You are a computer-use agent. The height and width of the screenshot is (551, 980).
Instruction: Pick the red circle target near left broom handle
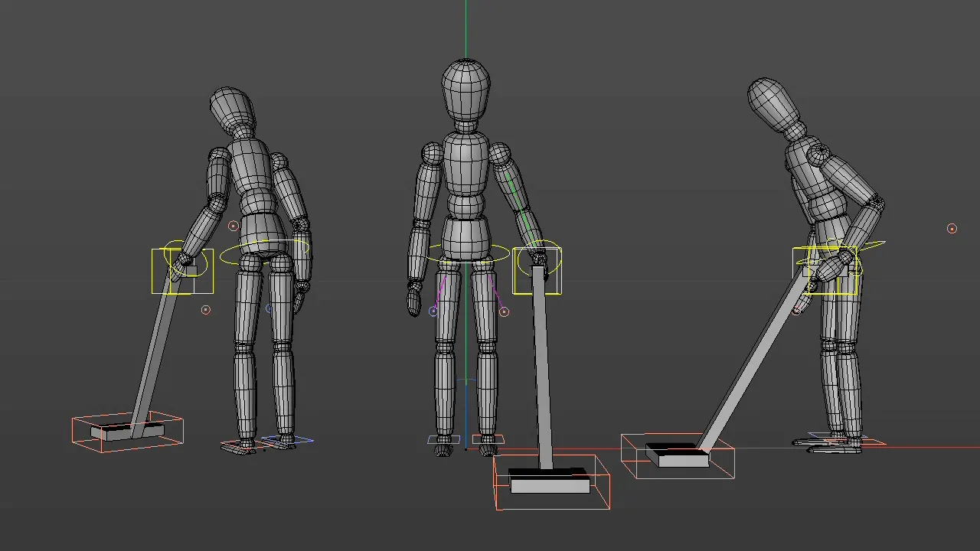205,310
